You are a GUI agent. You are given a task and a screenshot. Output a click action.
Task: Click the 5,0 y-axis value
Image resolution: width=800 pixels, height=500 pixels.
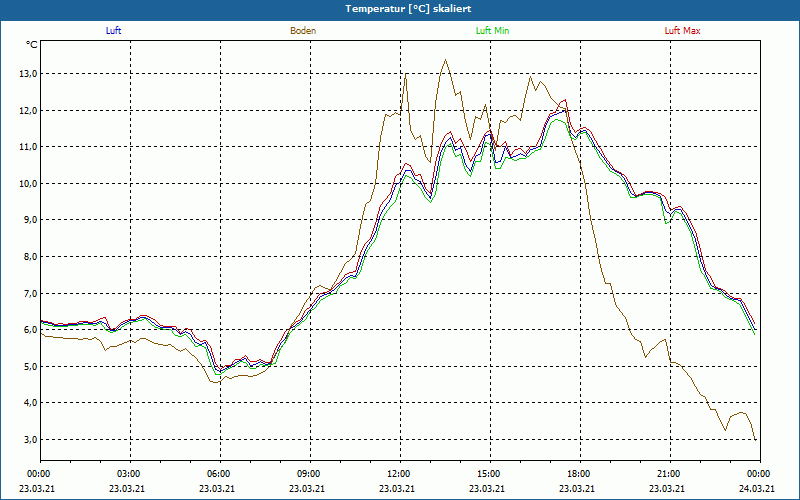click(x=30, y=366)
